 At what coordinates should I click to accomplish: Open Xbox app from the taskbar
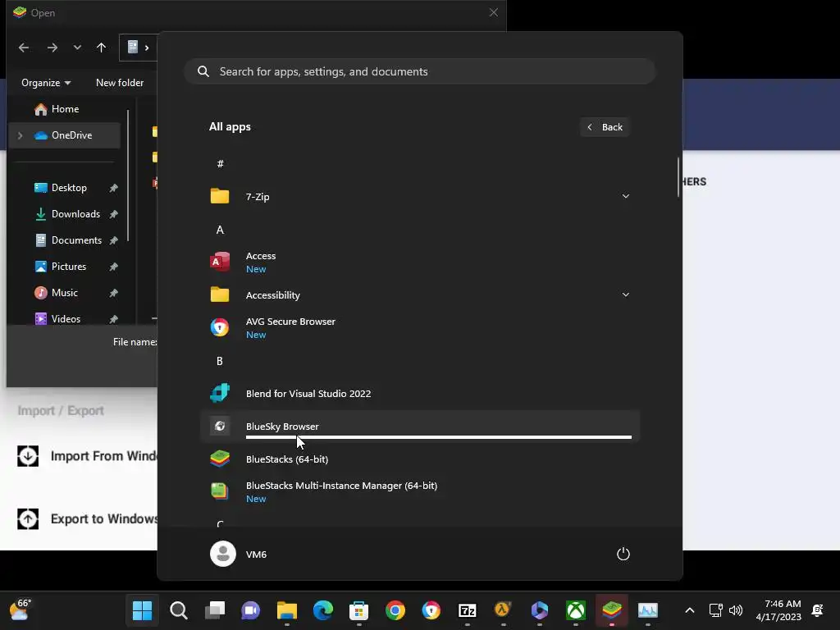pos(576,610)
